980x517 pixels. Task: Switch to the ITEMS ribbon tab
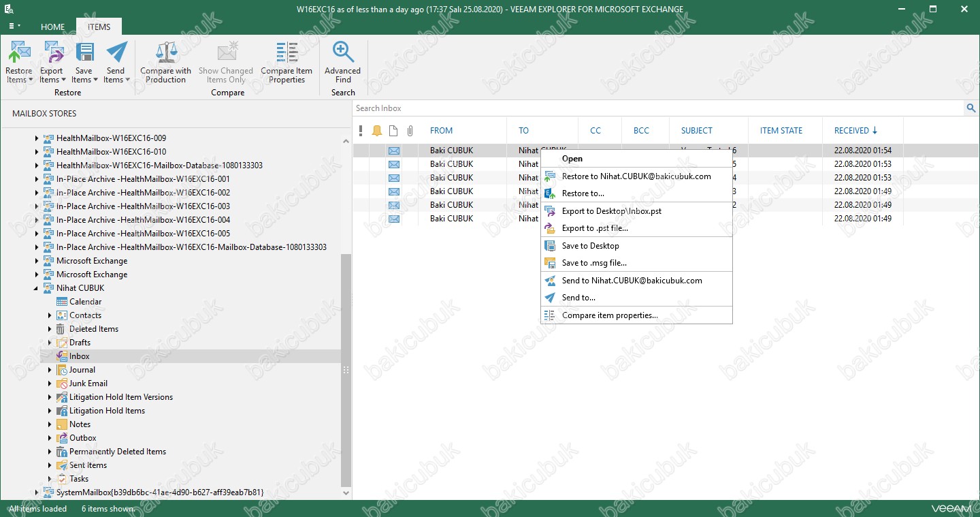pos(99,27)
